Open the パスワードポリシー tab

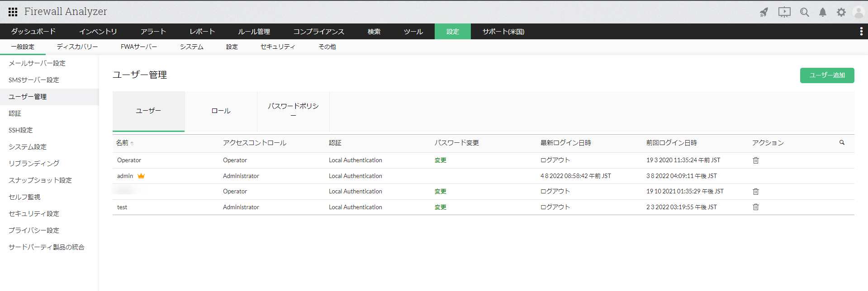pyautogui.click(x=293, y=111)
